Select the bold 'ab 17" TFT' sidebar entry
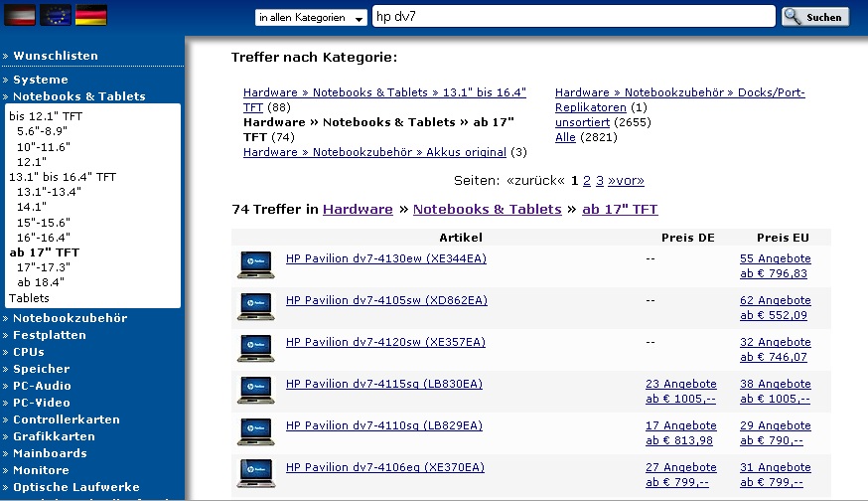This screenshot has height=501, width=868. pos(45,252)
